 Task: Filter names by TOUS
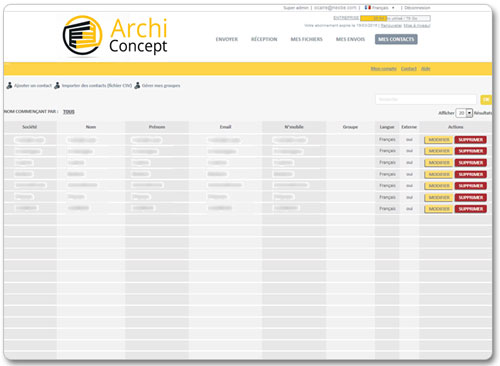69,112
